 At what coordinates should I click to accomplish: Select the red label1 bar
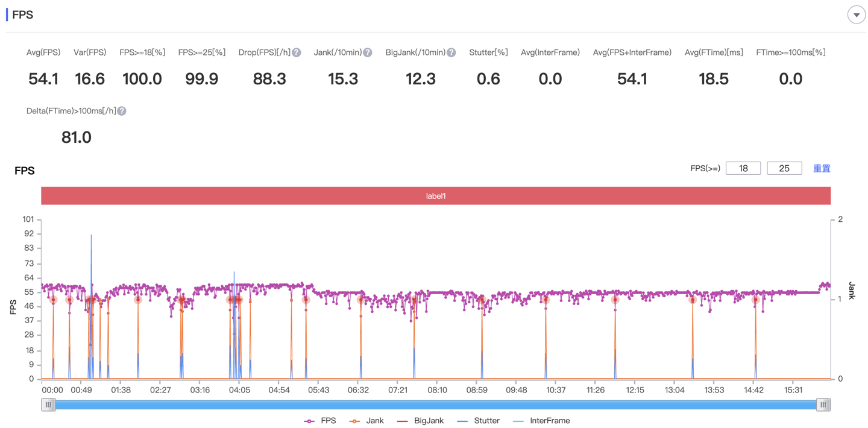tap(435, 196)
